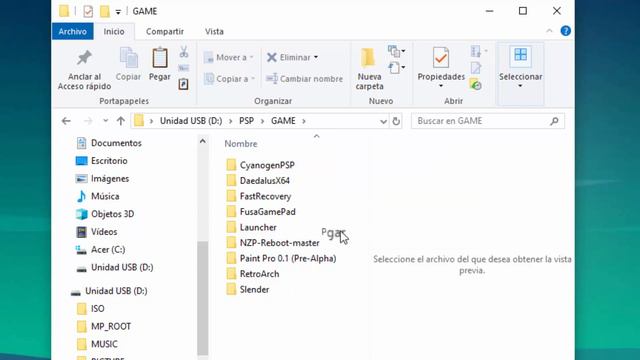This screenshot has height=360, width=640.
Task: Click the back navigation arrow
Action: tap(66, 121)
